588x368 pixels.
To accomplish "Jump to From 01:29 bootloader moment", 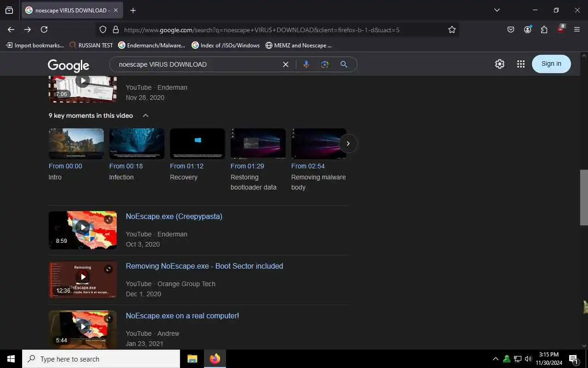I will pyautogui.click(x=258, y=144).
